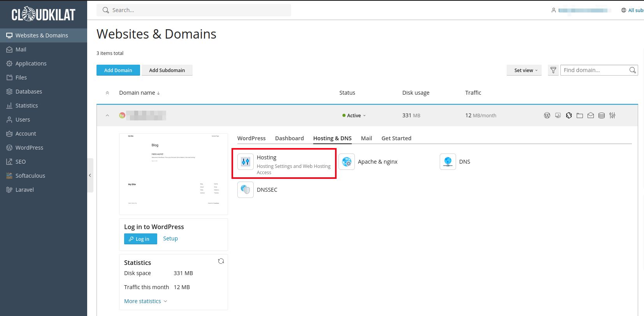Open the Set view dropdown
The image size is (644, 316).
(x=524, y=70)
